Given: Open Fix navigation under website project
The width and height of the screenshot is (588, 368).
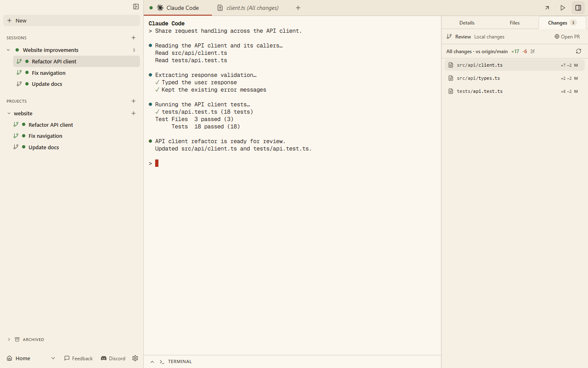Looking at the screenshot, I should coord(75,136).
